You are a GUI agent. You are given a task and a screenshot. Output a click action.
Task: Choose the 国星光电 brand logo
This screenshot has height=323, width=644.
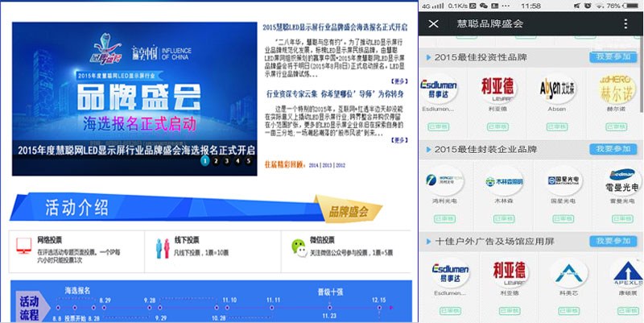563,180
